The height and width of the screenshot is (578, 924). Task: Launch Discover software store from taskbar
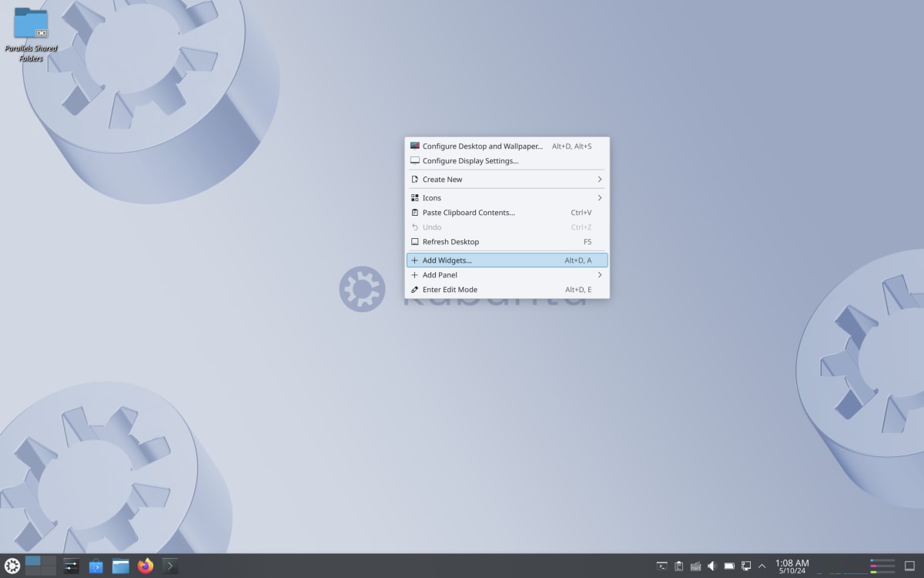95,566
